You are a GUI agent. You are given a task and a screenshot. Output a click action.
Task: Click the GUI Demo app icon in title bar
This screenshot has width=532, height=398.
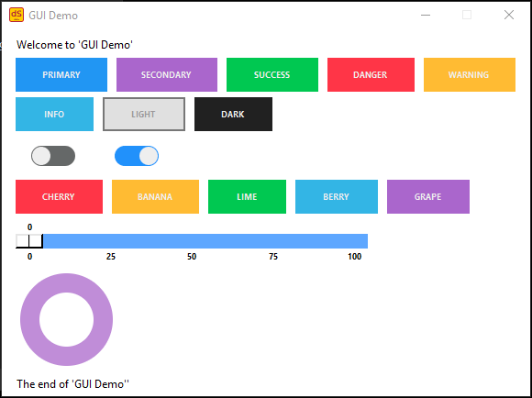point(17,15)
